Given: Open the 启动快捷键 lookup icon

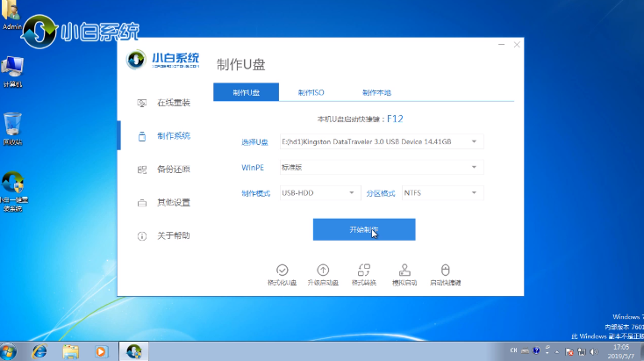Looking at the screenshot, I should coord(445,271).
